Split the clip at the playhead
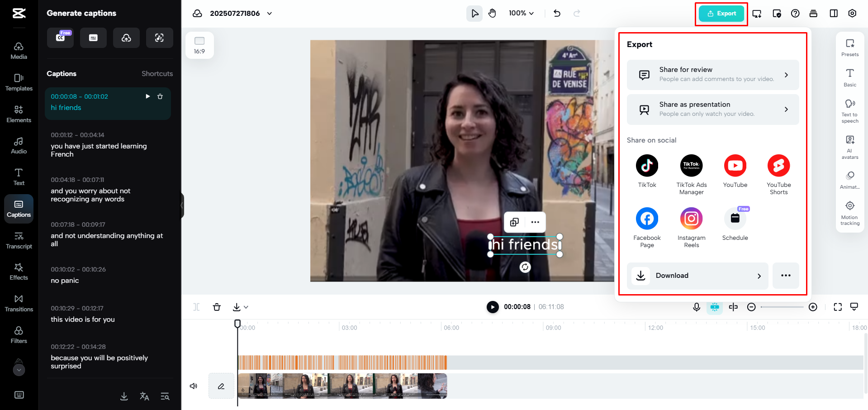The width and height of the screenshot is (868, 410). coord(196,307)
